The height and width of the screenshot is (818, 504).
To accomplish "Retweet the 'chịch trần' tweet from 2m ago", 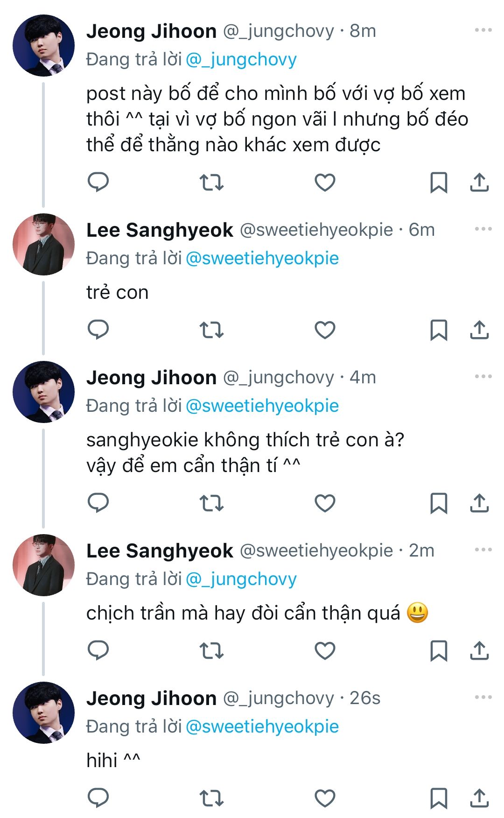I will pos(211,650).
